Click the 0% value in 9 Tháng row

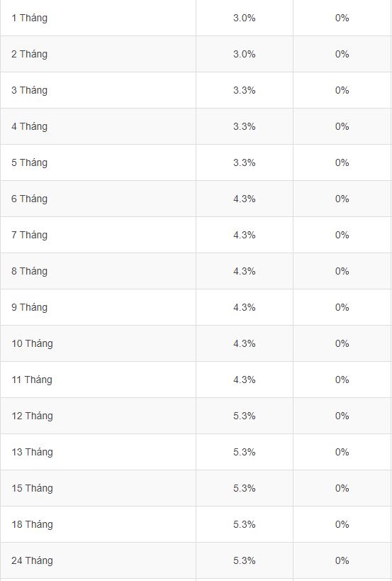342,307
